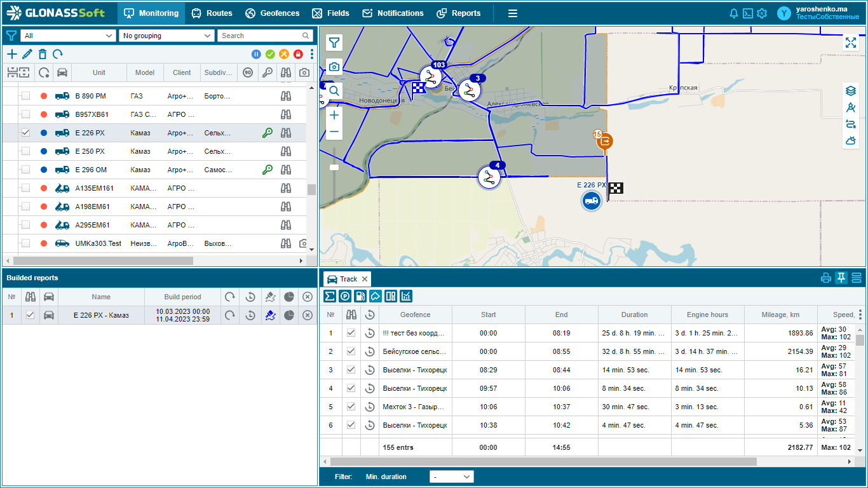This screenshot has width=868, height=488.
Task: Open the console terminal icon
Action: (x=748, y=13)
